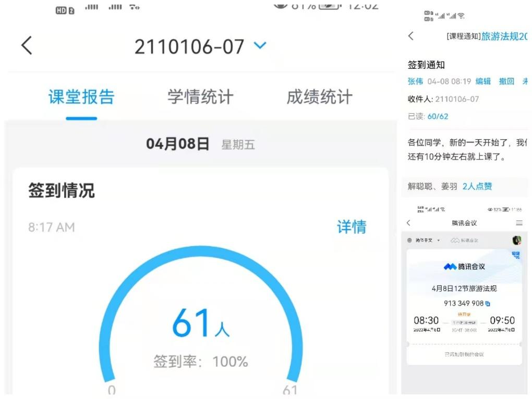Tap the back arrow on the 2110106-07 report screen
Screen dimensions: 532x399
[26, 46]
